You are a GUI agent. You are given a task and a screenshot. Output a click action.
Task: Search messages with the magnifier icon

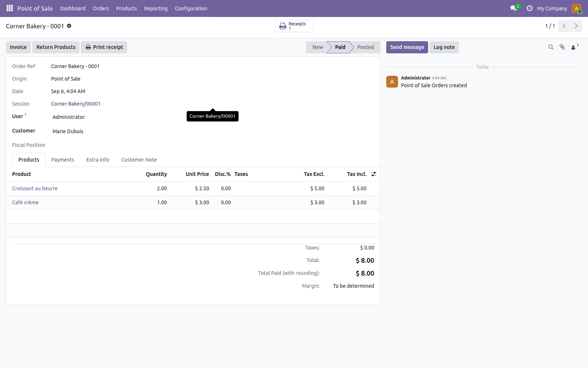551,47
